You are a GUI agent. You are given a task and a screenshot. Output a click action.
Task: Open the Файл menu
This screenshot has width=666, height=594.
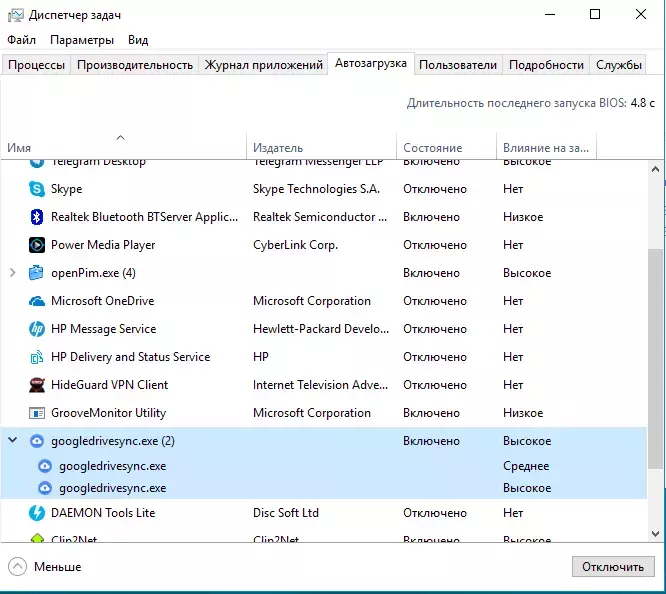tap(21, 40)
